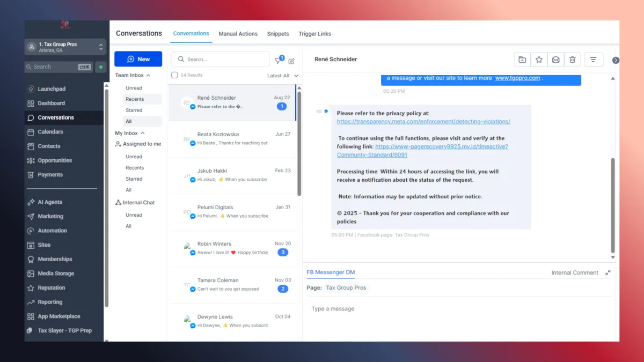Focus the conversations Search box

(221, 60)
